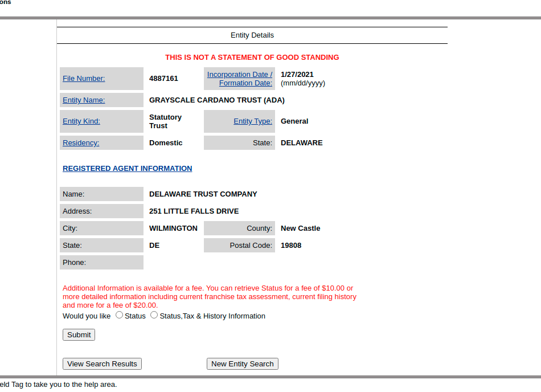Open the Entity Kind help link
The image size is (541, 392).
point(81,121)
